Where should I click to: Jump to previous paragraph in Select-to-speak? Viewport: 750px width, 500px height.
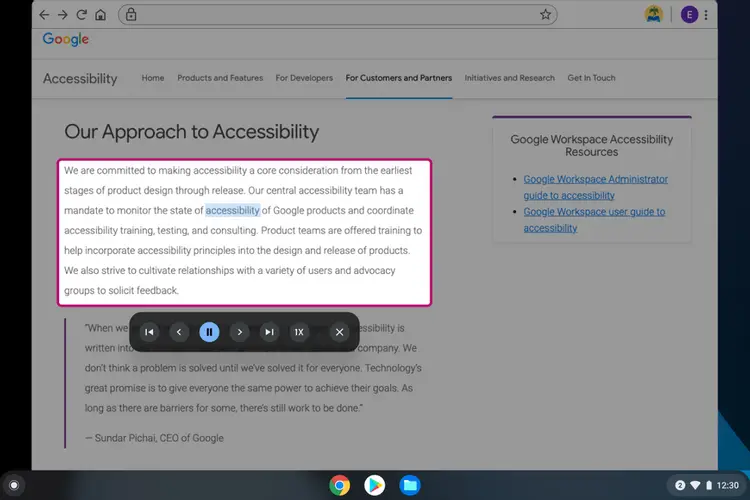[149, 332]
